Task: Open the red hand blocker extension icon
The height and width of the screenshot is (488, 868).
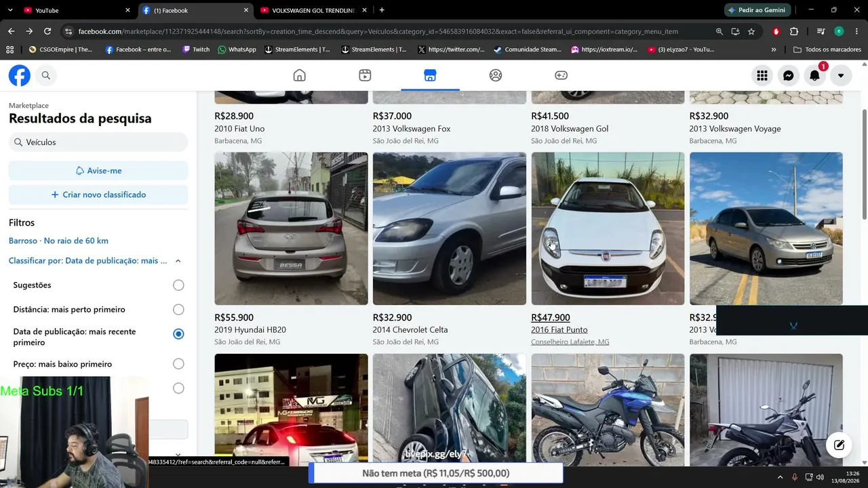Action: click(776, 31)
